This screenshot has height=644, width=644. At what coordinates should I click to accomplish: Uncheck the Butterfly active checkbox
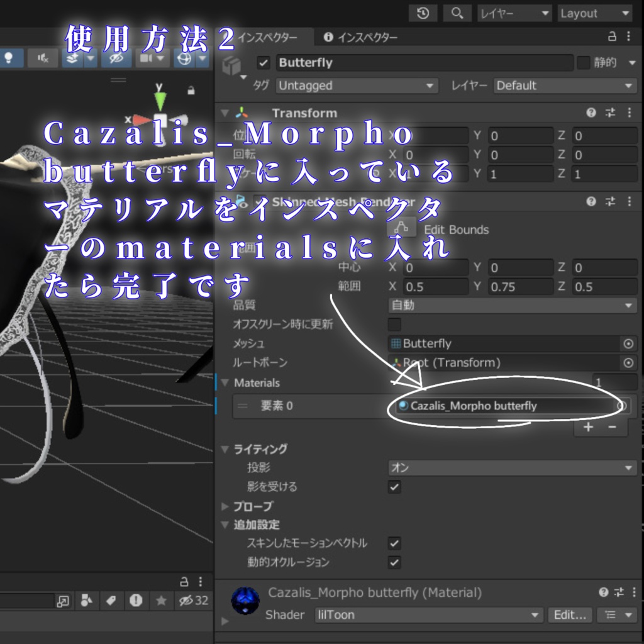pos(263,62)
